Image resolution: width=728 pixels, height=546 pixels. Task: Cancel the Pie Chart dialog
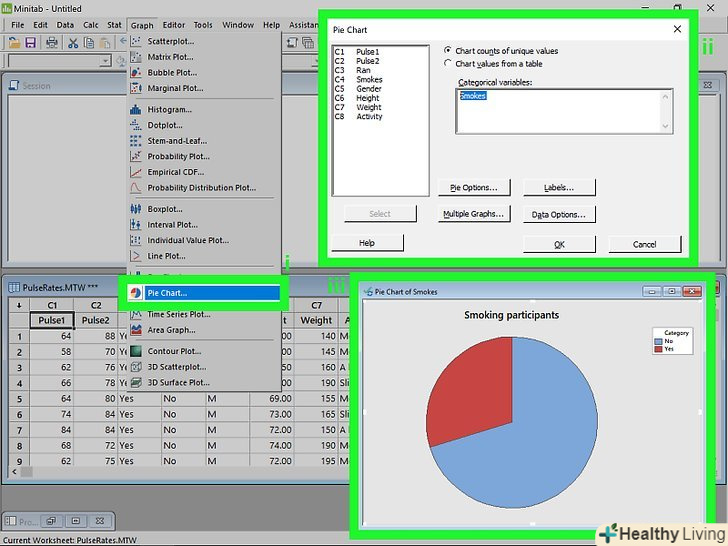click(644, 244)
